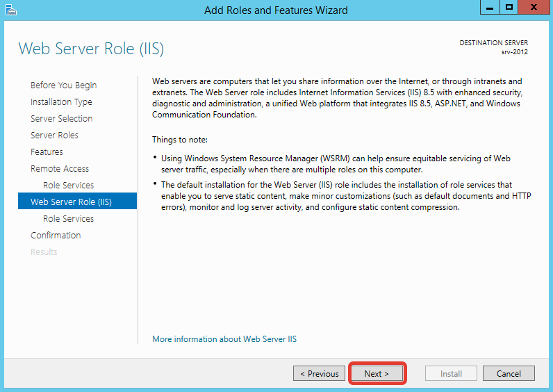
Task: Click the wizard icon in the title bar
Action: click(x=11, y=10)
